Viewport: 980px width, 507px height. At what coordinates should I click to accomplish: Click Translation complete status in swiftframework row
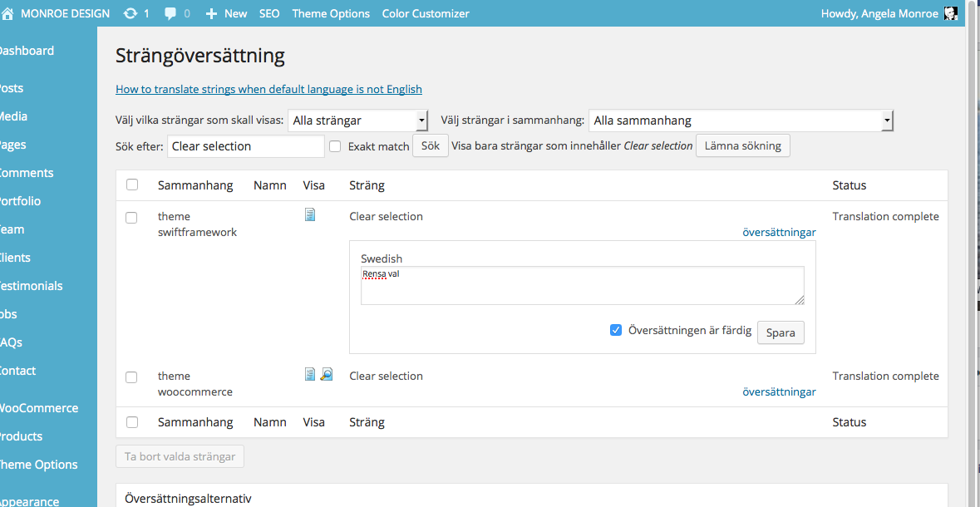885,216
